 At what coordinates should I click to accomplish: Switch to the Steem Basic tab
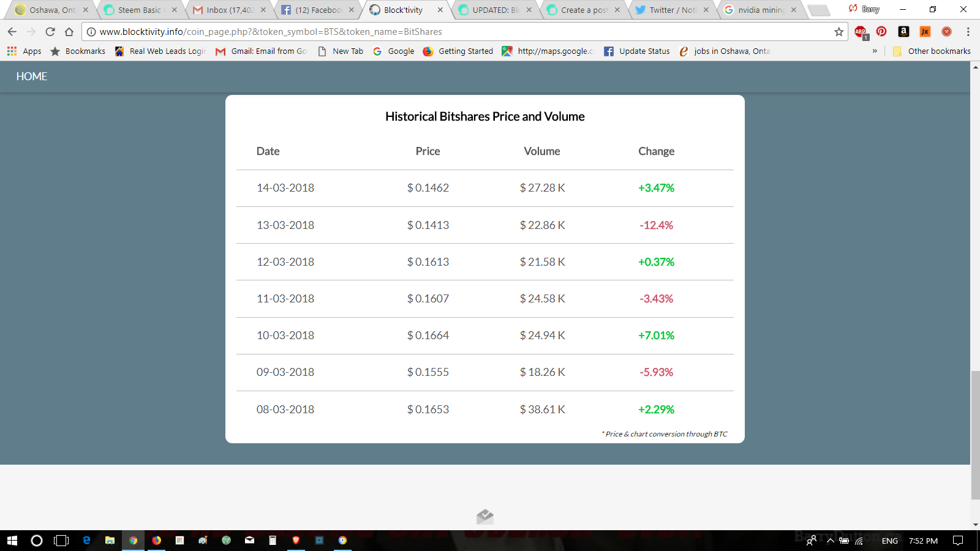point(140,10)
